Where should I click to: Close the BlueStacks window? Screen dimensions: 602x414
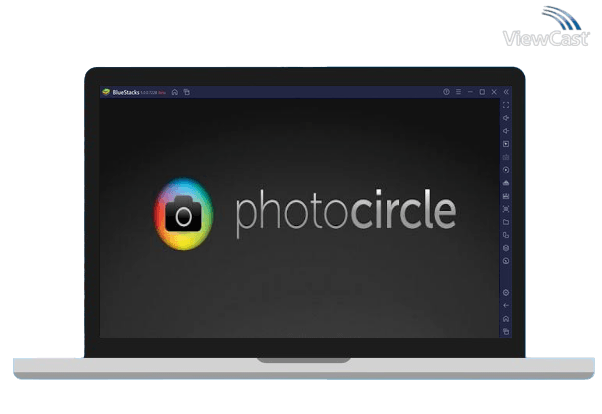point(494,92)
